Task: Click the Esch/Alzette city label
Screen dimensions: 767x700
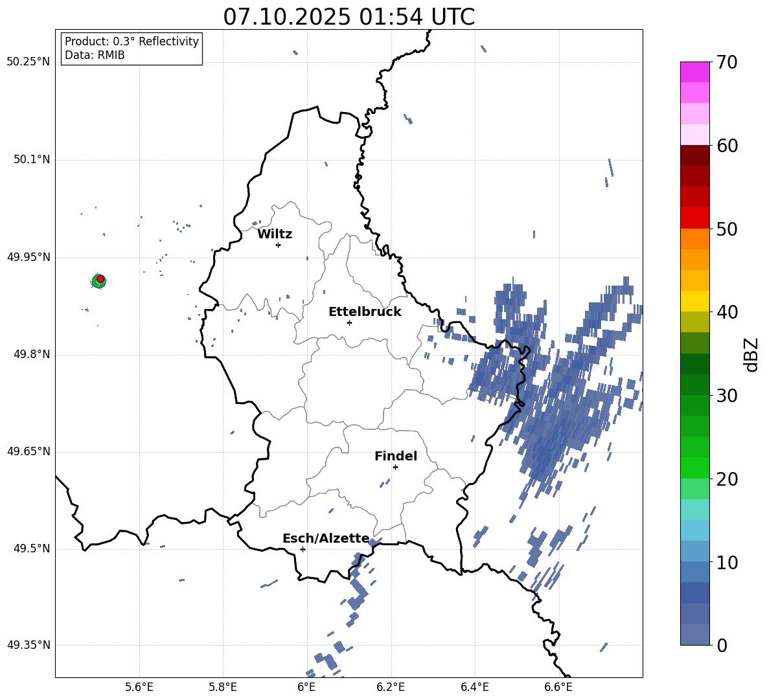Action: point(326,539)
